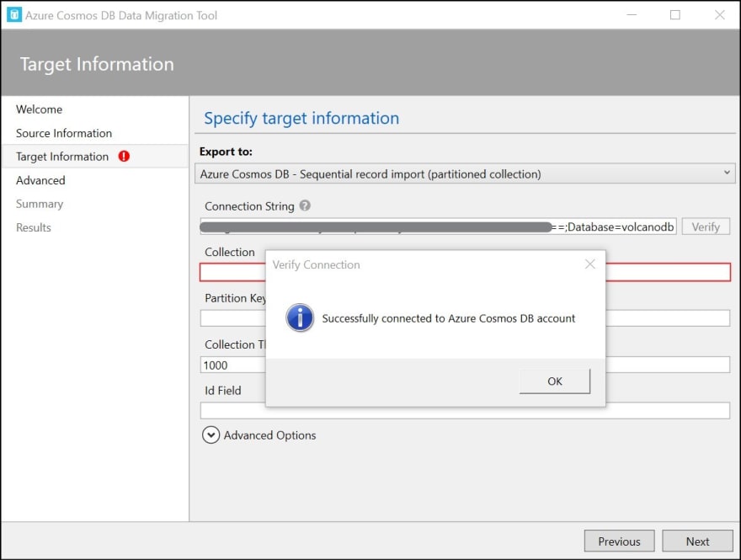Maximize the Data Migration Tool window
This screenshot has height=560, width=741.
(x=675, y=15)
